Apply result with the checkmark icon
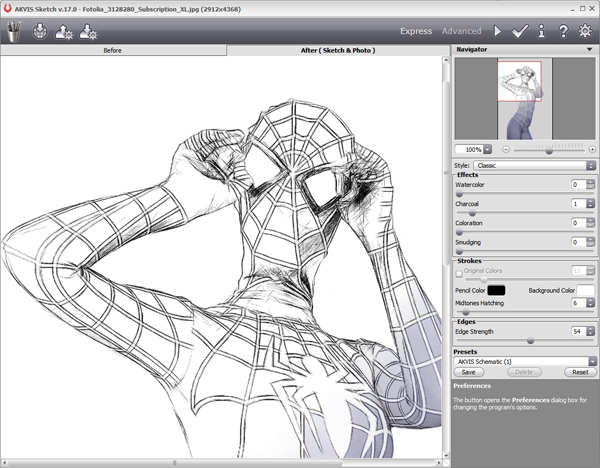The width and height of the screenshot is (600, 468). 520,31
